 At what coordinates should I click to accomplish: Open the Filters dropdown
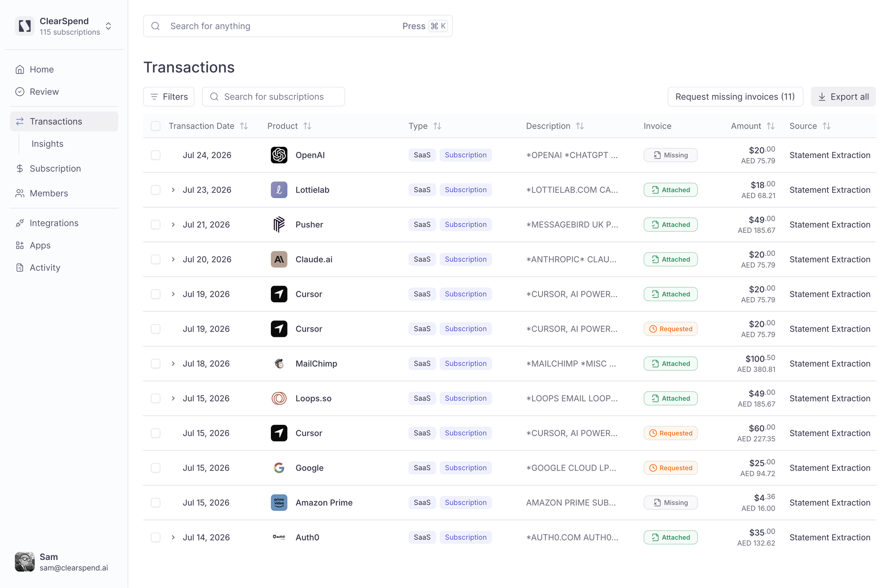(x=169, y=97)
